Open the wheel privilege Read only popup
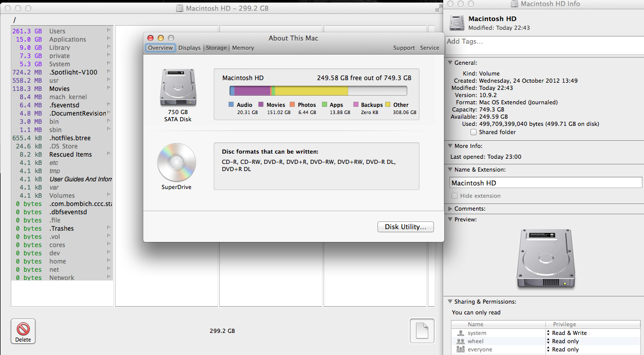The image size is (644, 355). click(562, 341)
